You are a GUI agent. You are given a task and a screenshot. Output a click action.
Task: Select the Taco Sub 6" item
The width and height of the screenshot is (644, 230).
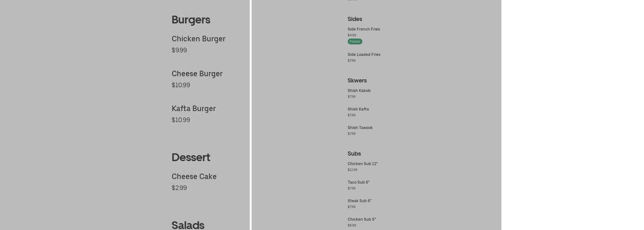point(359,183)
